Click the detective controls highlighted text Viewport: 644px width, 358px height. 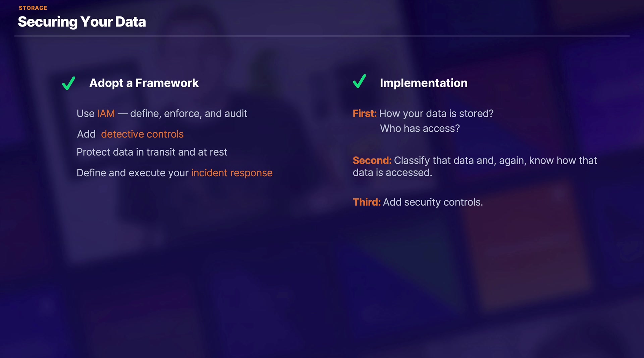(142, 134)
